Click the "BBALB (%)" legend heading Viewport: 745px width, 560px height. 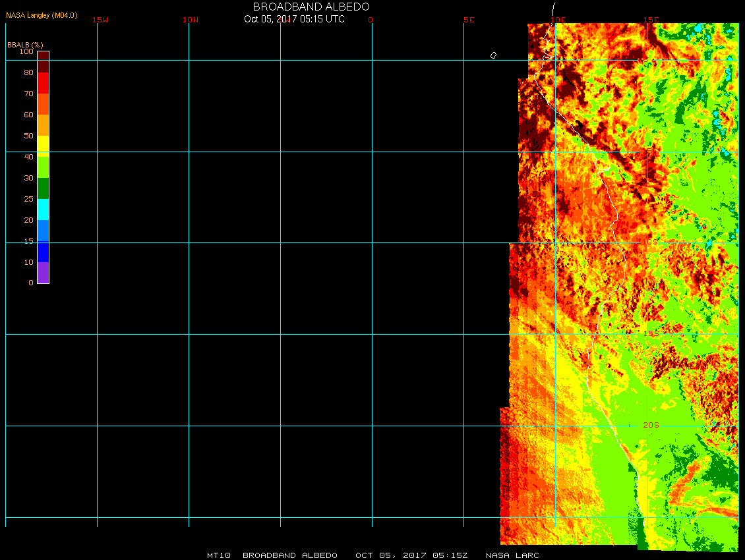[x=25, y=45]
